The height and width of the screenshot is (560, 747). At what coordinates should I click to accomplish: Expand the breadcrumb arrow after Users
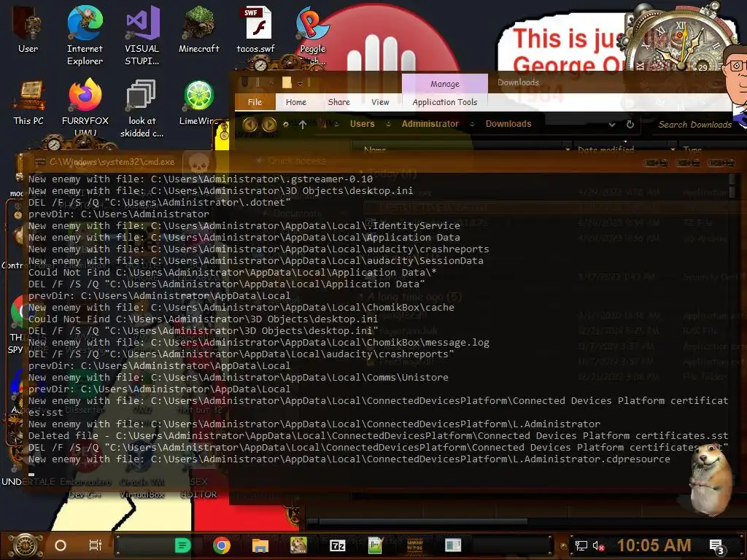coord(389,124)
